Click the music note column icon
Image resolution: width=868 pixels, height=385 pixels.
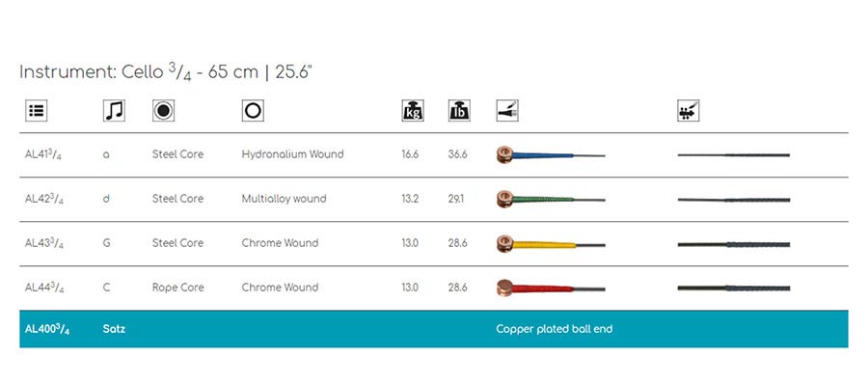pos(114,111)
